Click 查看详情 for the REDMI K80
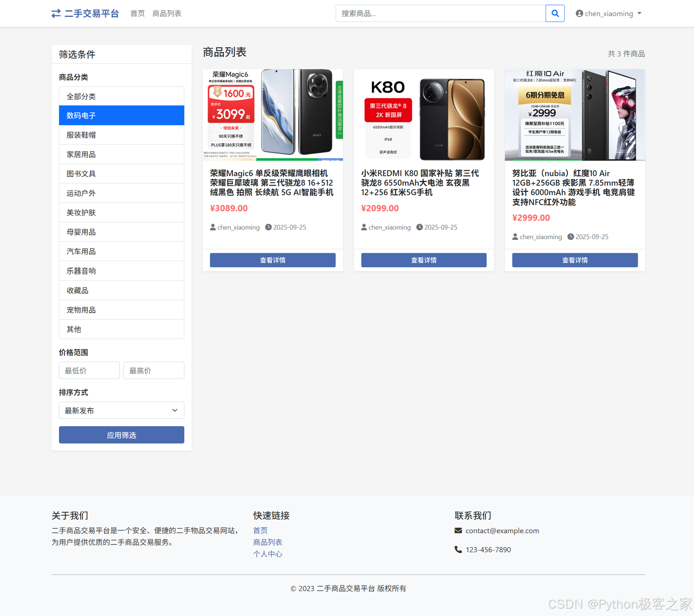This screenshot has height=616, width=694. (424, 260)
